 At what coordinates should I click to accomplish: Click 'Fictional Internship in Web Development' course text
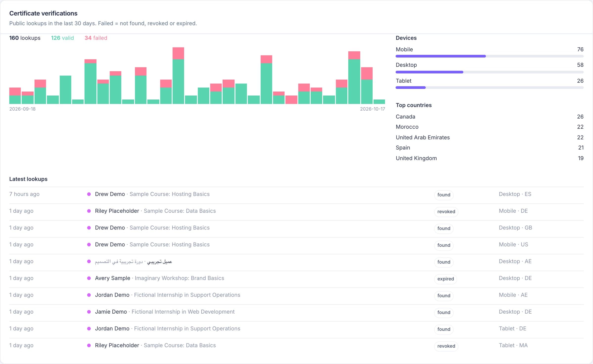(183, 312)
